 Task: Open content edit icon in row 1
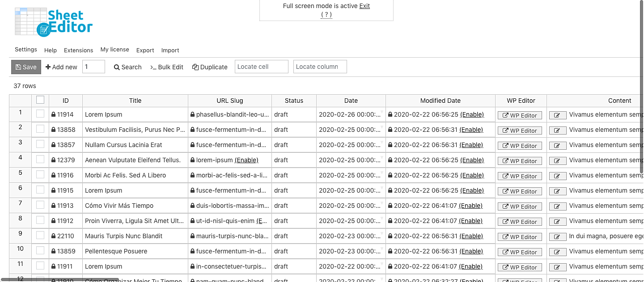click(557, 115)
